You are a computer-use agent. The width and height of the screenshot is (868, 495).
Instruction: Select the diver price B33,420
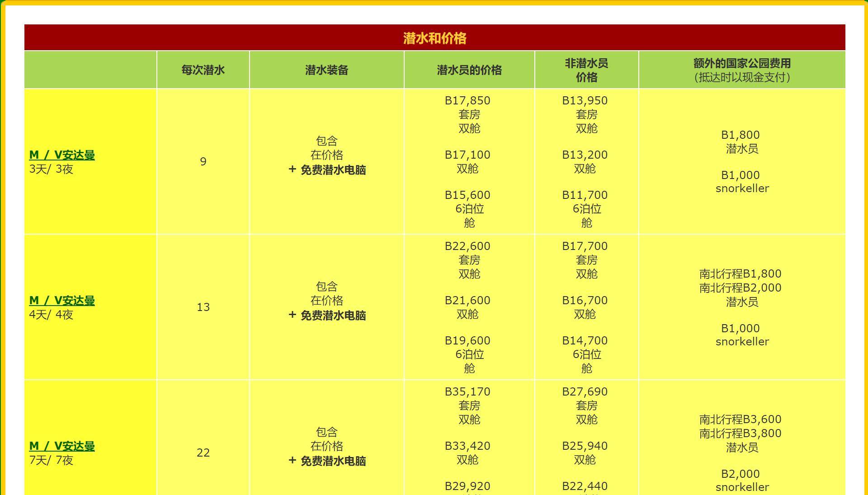(467, 446)
